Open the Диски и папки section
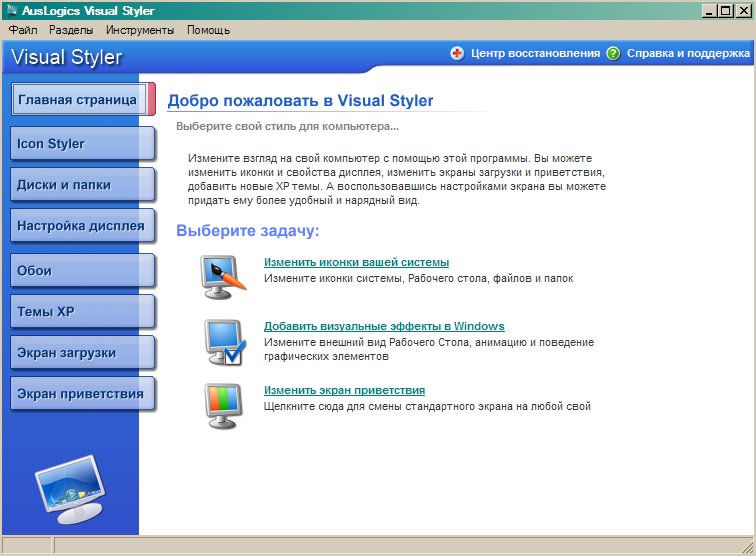756x556 pixels. click(82, 185)
